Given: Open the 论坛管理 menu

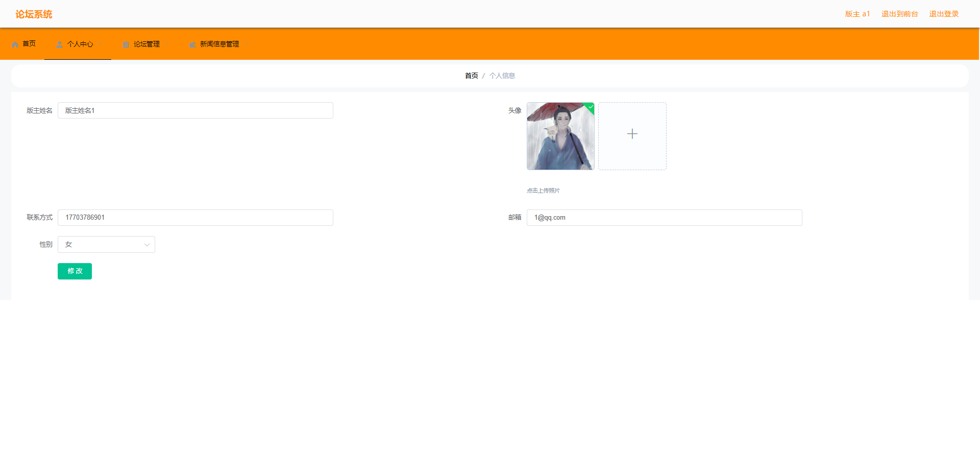Looking at the screenshot, I should point(144,44).
